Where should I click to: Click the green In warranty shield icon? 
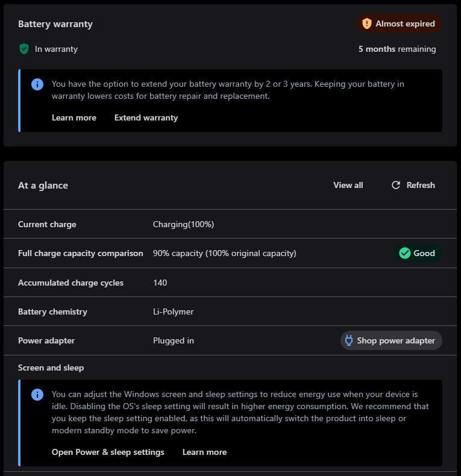pyautogui.click(x=24, y=49)
